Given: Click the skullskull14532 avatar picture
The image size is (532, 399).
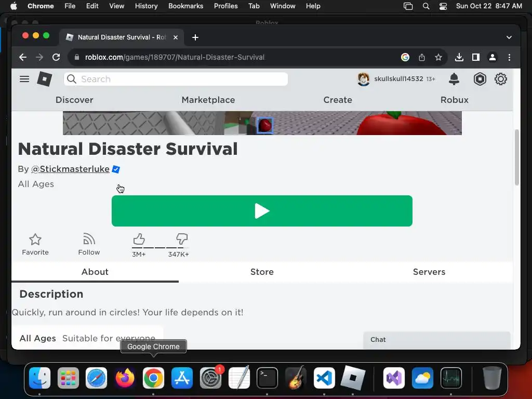Looking at the screenshot, I should [x=363, y=79].
